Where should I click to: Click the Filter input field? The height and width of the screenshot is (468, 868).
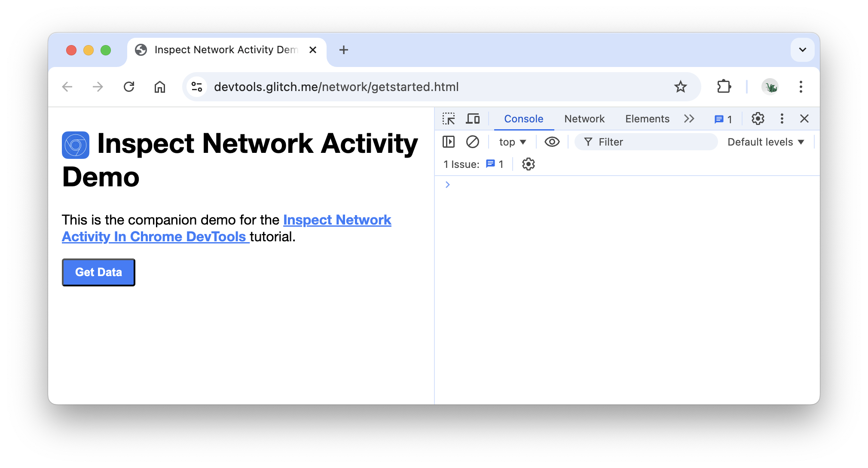coord(647,141)
